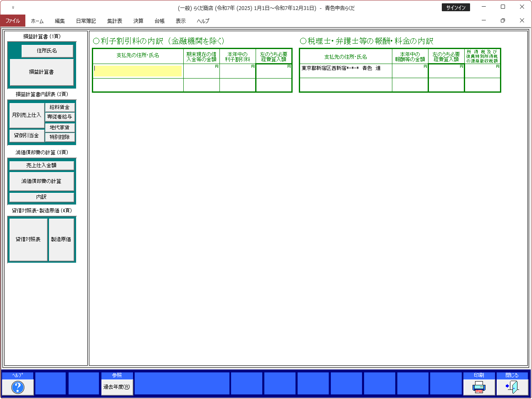Screen dimensions: 532x399
Task: Click the yellow payee address input field
Action: coord(138,71)
